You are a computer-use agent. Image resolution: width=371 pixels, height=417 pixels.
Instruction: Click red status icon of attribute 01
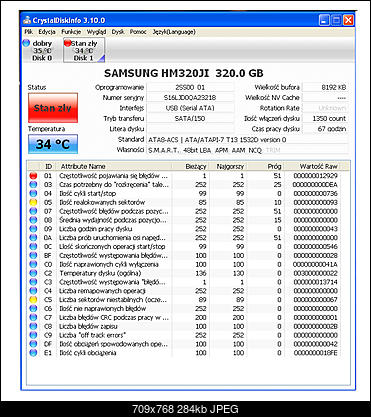[33, 176]
